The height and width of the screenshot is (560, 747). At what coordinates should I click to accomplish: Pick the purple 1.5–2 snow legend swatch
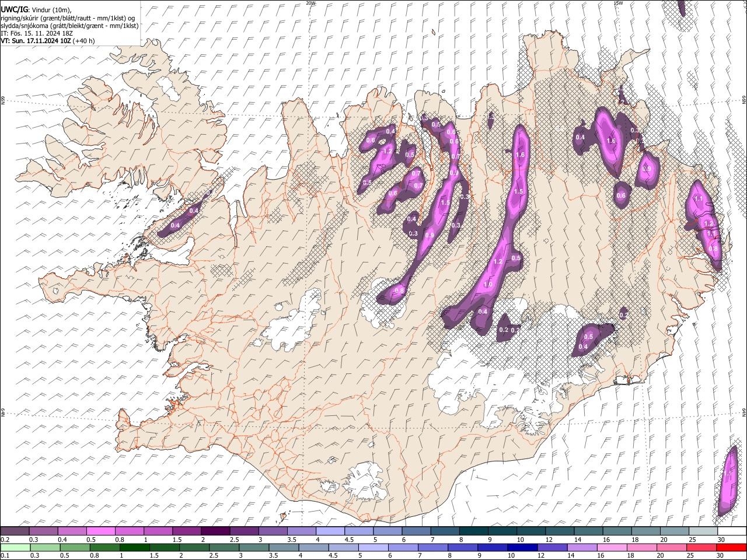click(187, 531)
